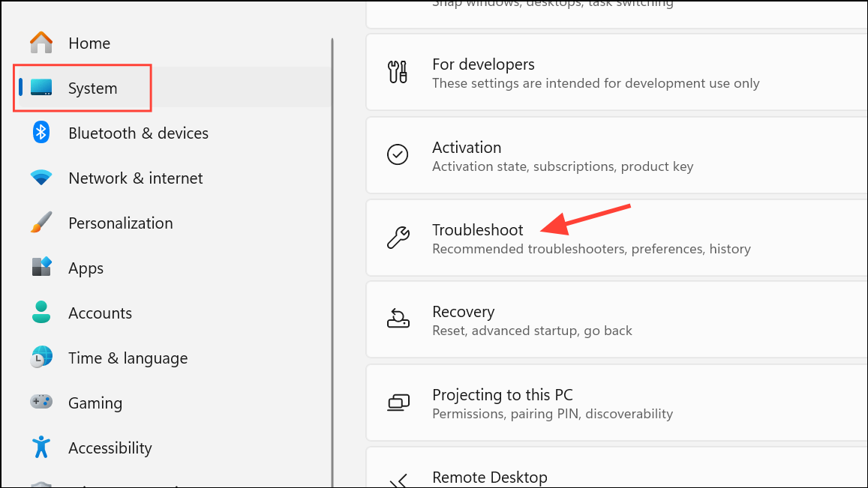
Task: Click the Accessibility person icon
Action: [40, 448]
